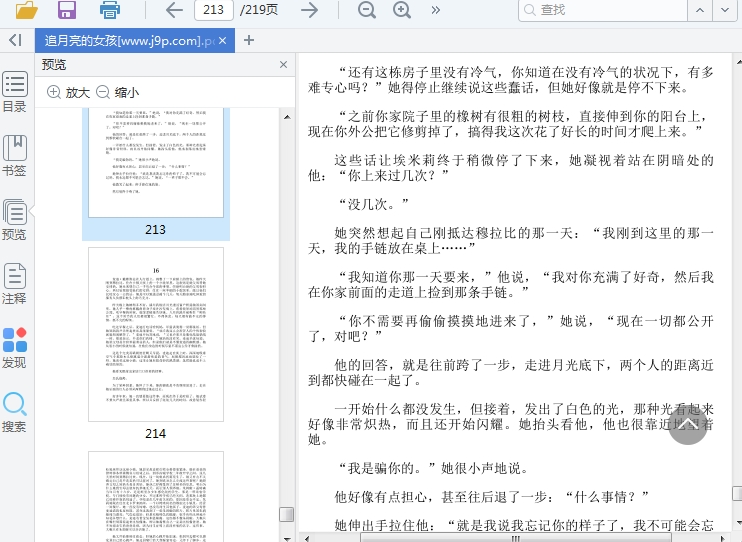The width and height of the screenshot is (742, 542).
Task: Go to next page with right arrow
Action: click(x=310, y=10)
